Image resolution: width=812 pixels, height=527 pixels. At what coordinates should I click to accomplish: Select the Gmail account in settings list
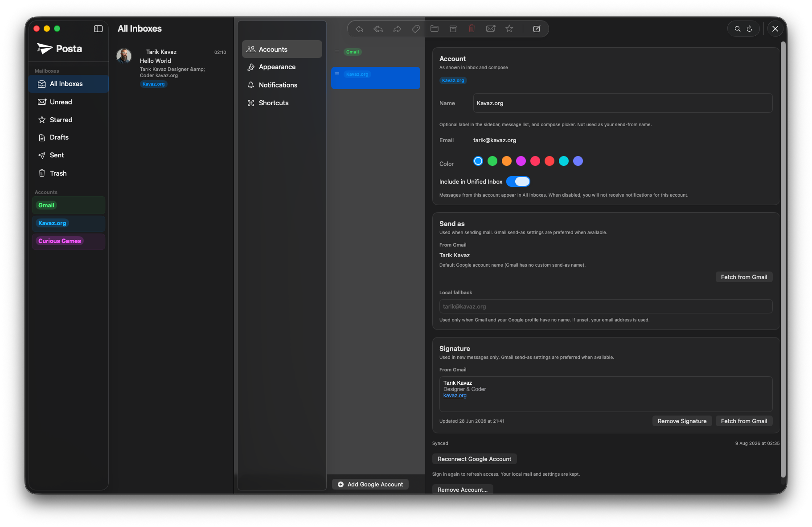pyautogui.click(x=376, y=52)
